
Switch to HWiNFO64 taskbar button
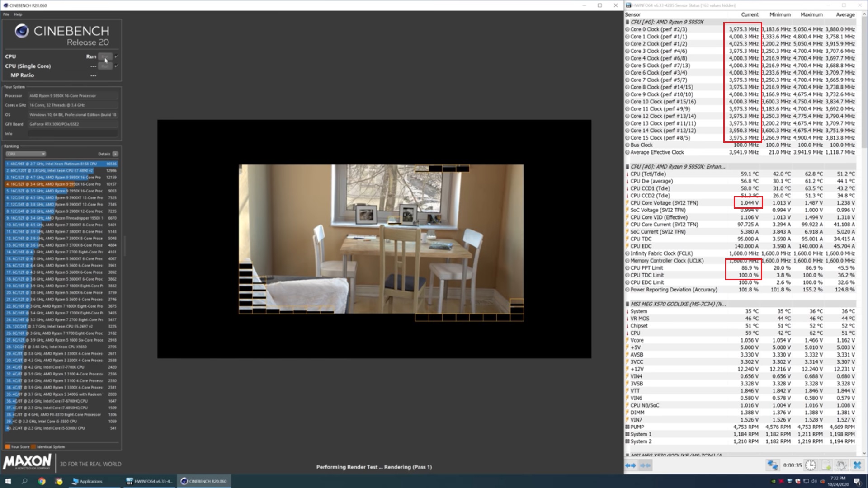click(149, 481)
